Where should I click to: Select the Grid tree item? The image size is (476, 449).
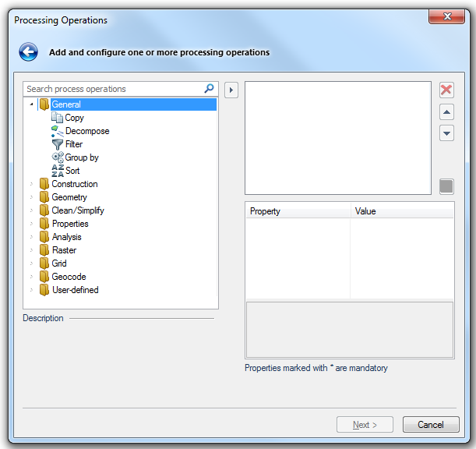click(x=59, y=263)
